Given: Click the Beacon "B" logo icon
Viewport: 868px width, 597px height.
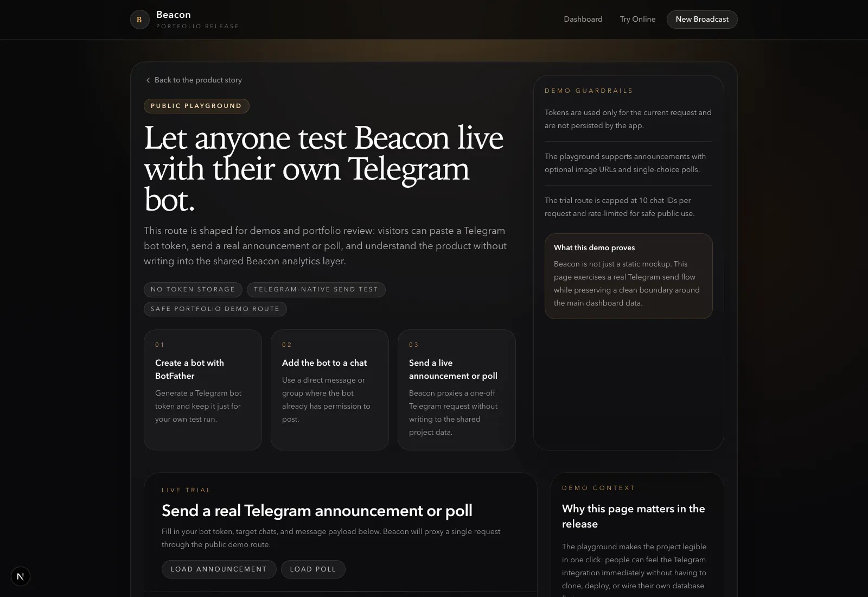Looking at the screenshot, I should (139, 20).
